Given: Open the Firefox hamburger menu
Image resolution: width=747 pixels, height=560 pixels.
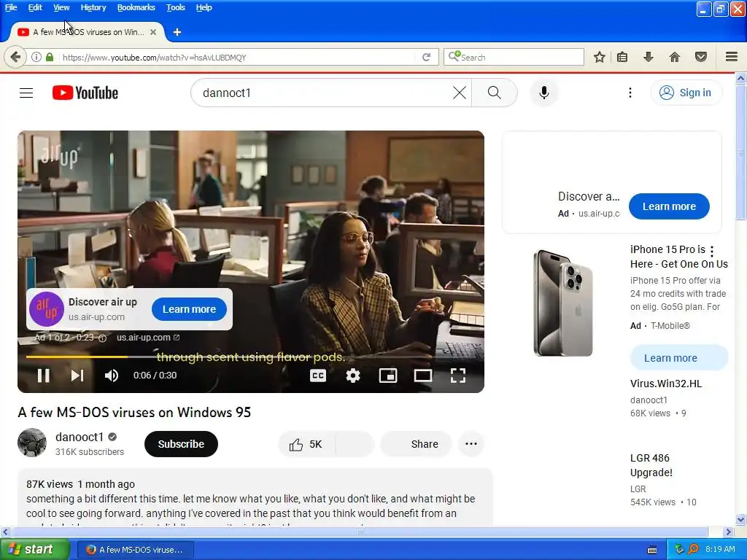Looking at the screenshot, I should (x=732, y=57).
